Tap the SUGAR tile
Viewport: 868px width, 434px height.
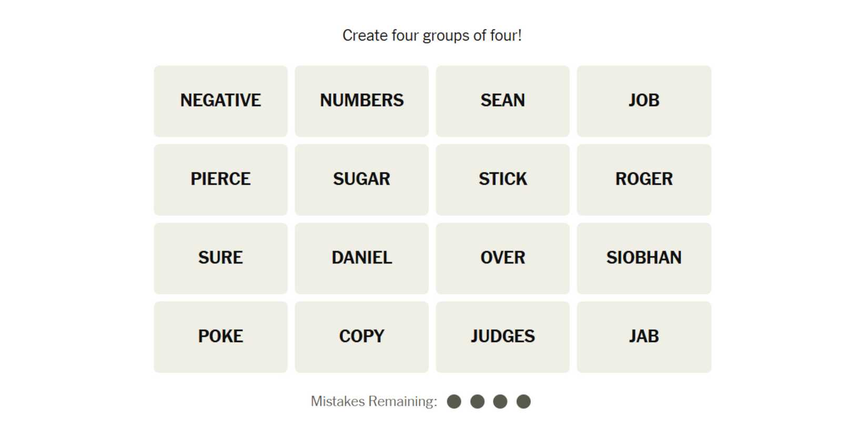361,179
